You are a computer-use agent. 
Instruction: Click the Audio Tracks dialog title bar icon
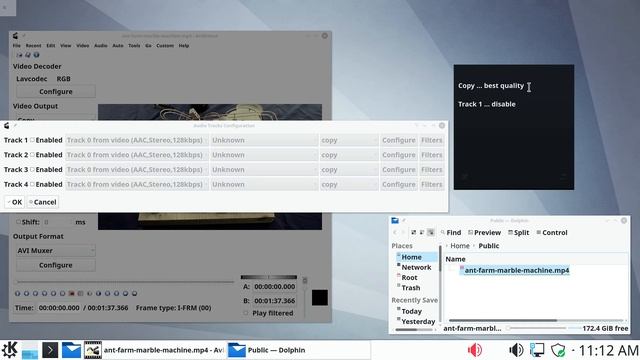7,126
